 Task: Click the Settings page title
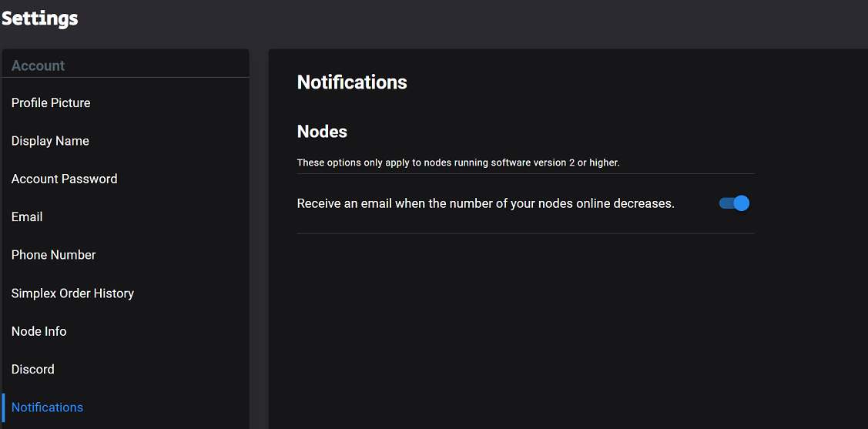pyautogui.click(x=40, y=18)
